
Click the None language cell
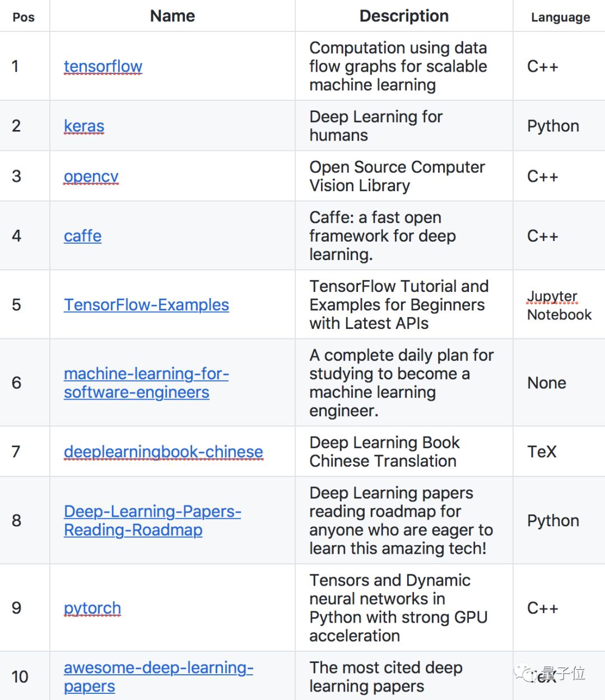pyautogui.click(x=547, y=383)
